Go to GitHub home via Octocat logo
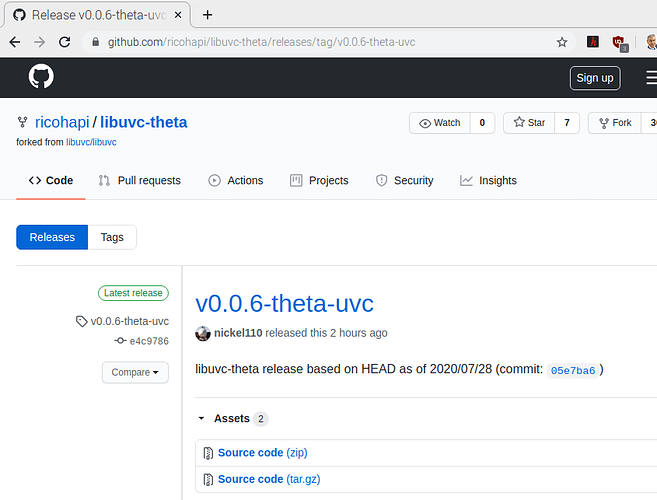This screenshot has height=500, width=657. point(41,76)
